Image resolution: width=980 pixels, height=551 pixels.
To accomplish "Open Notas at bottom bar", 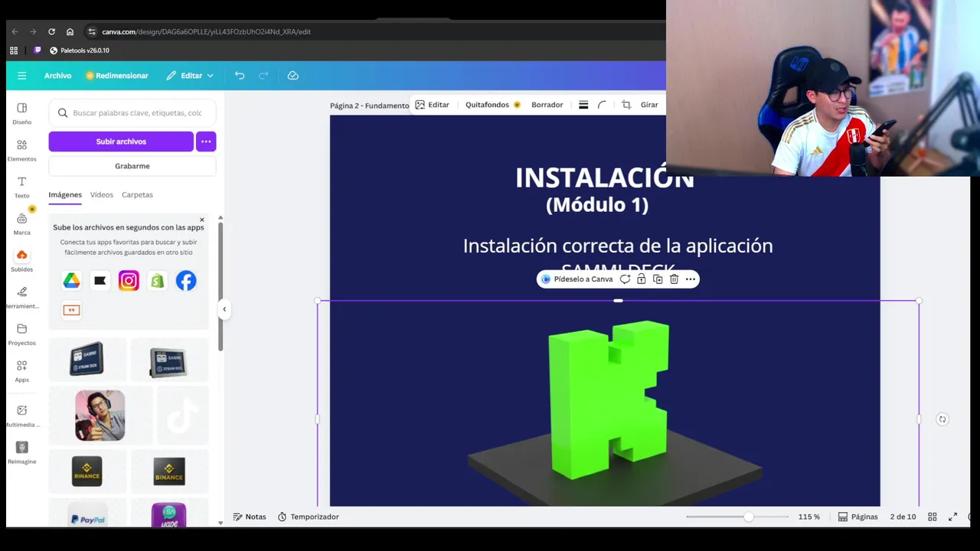I will click(x=250, y=517).
